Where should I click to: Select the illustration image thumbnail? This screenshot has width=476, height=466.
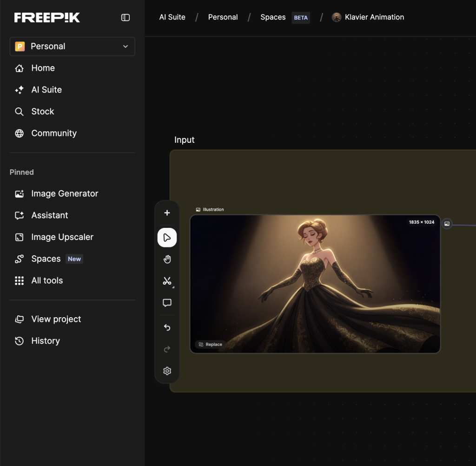click(315, 284)
